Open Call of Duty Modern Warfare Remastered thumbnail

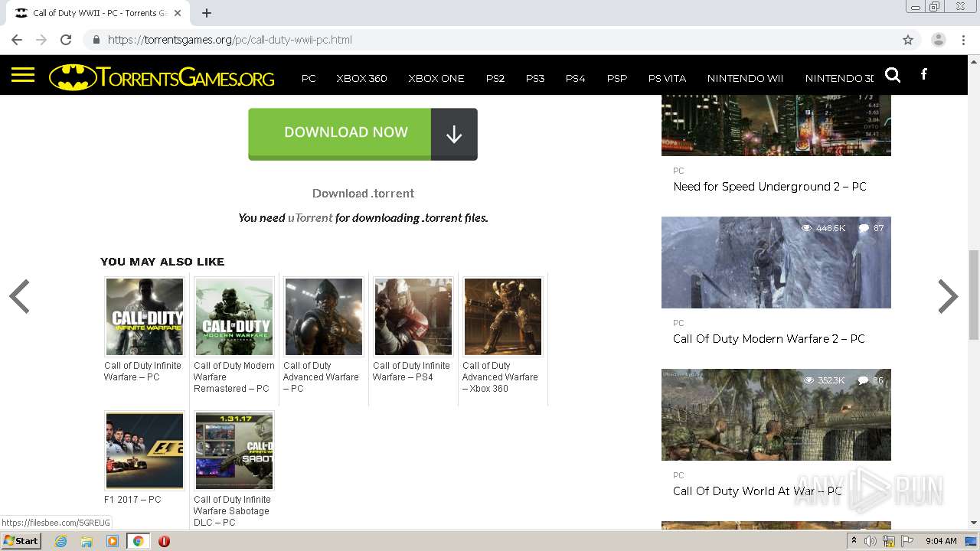coord(234,317)
